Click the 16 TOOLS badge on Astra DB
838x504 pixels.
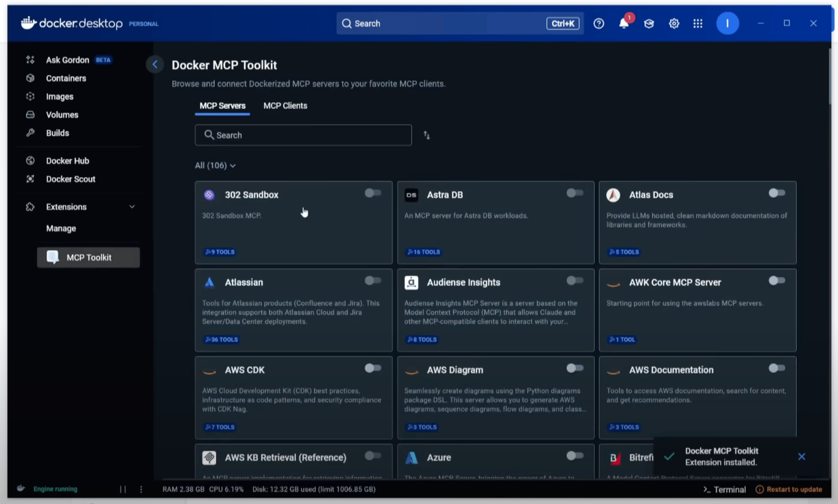(423, 252)
